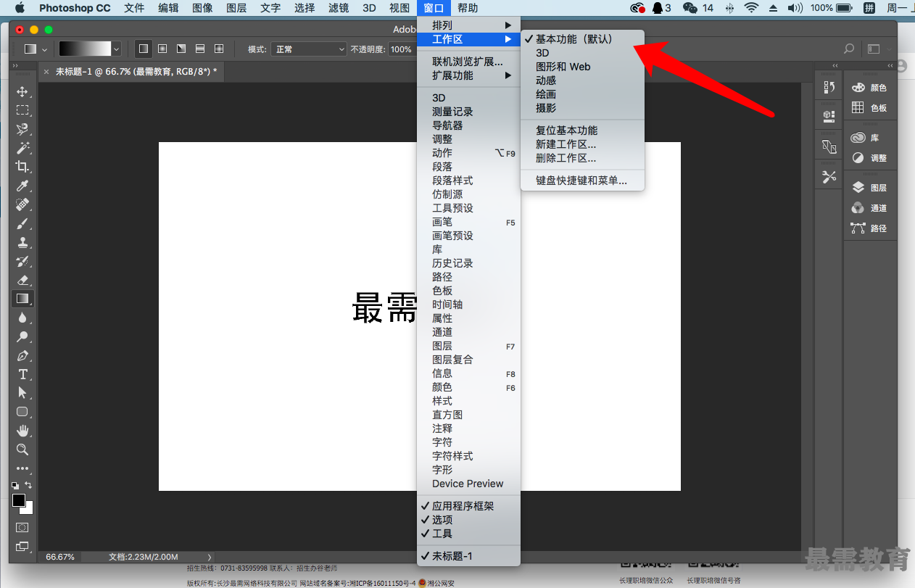Open the 通道 channels panel
Image resolution: width=915 pixels, height=588 pixels.
point(869,208)
